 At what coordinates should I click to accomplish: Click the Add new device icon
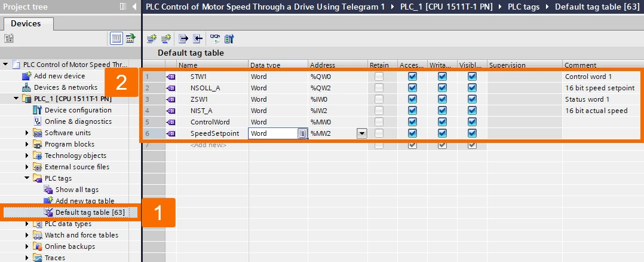(27, 76)
